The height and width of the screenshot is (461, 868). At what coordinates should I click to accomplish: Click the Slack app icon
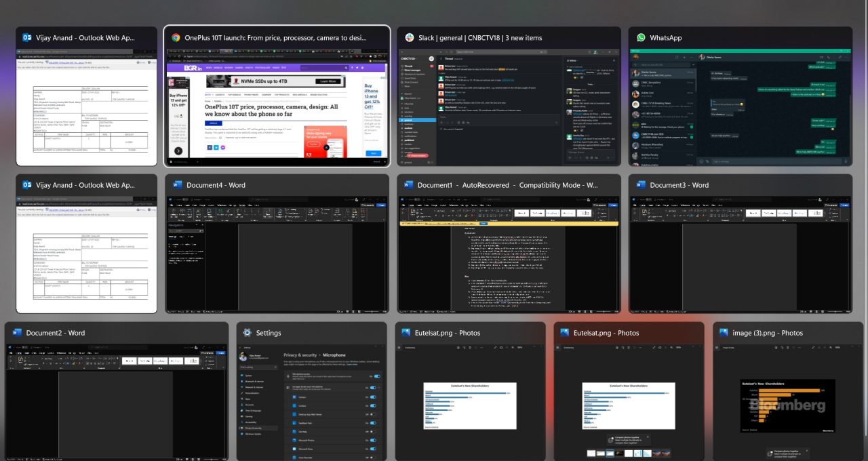pyautogui.click(x=409, y=38)
